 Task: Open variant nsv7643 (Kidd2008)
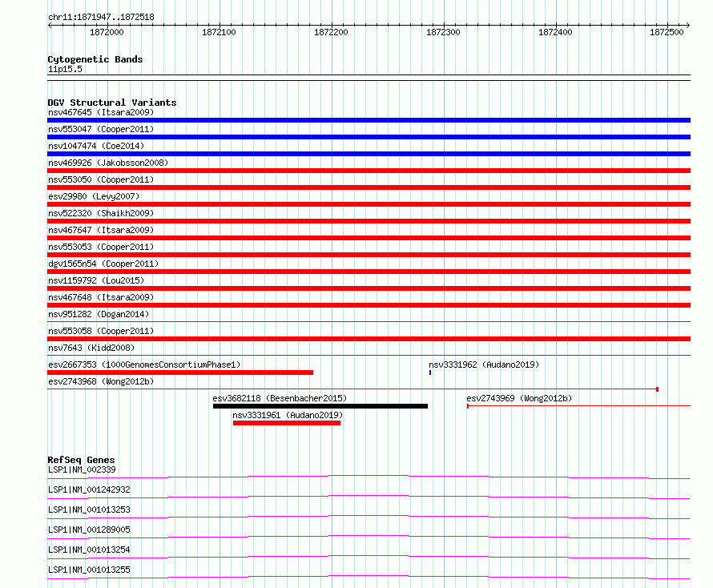(91, 348)
